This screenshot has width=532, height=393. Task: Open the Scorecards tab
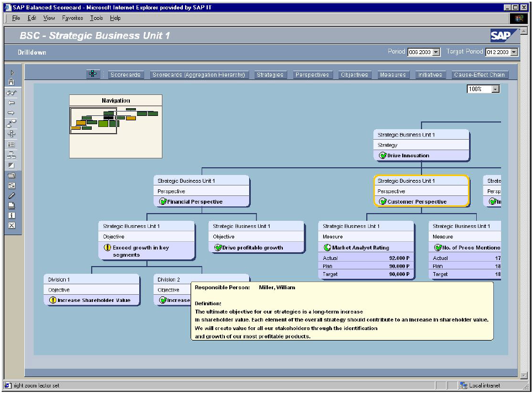pyautogui.click(x=125, y=75)
